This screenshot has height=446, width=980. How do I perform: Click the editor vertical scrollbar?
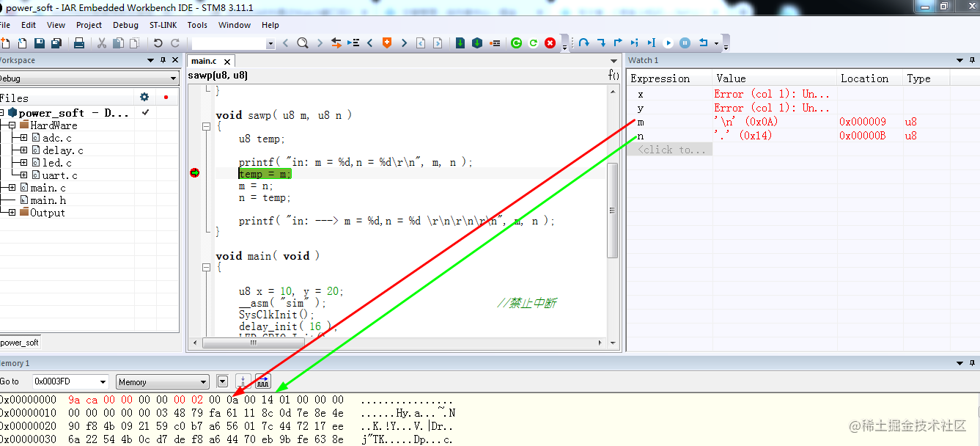[613, 210]
